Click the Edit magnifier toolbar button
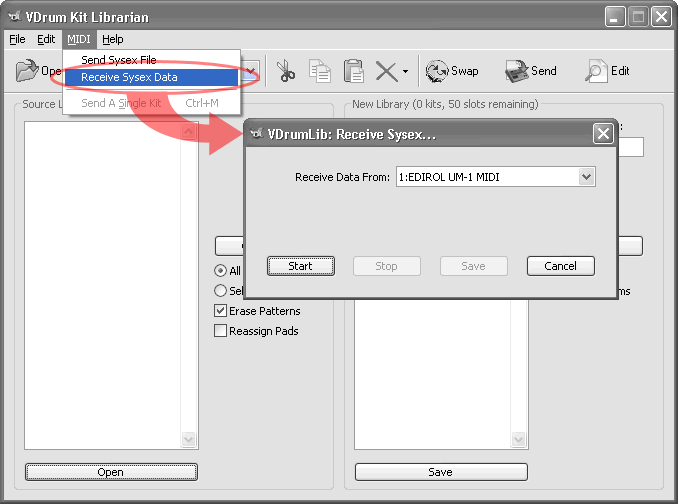This screenshot has width=678, height=504. point(608,71)
